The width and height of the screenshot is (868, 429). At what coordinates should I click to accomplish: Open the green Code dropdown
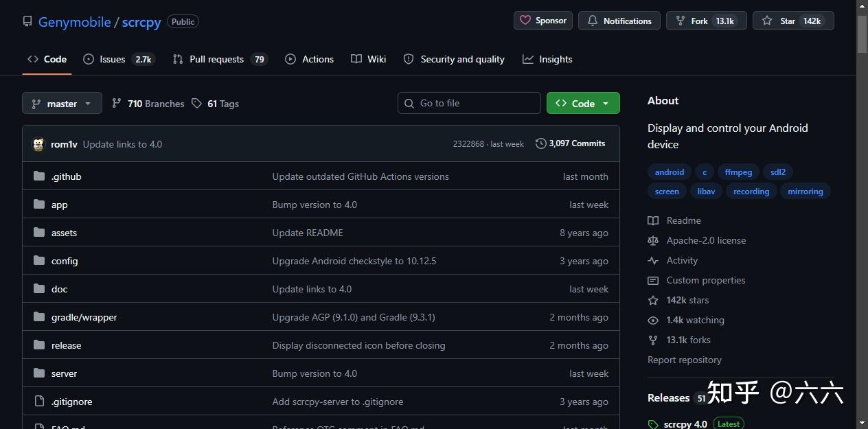[583, 104]
